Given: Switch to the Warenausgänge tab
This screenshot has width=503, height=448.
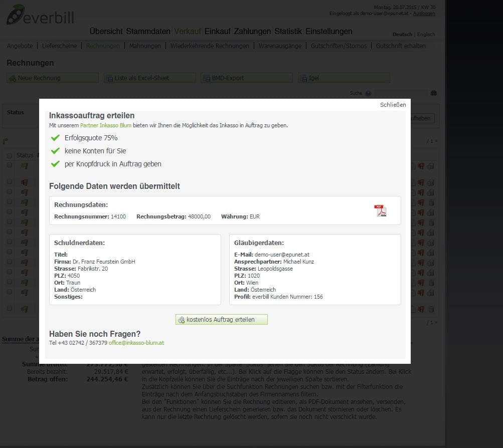Looking at the screenshot, I should tap(280, 46).
